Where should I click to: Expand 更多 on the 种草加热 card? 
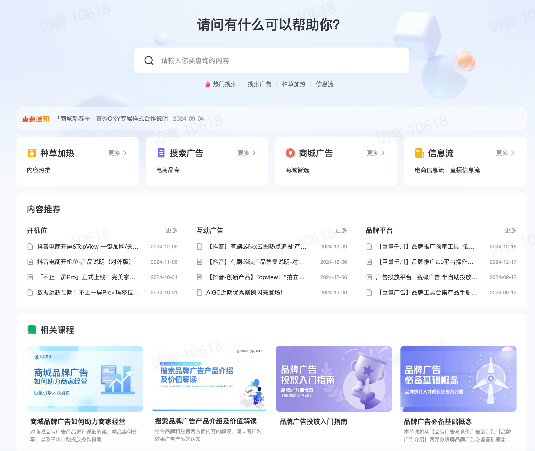(x=118, y=153)
